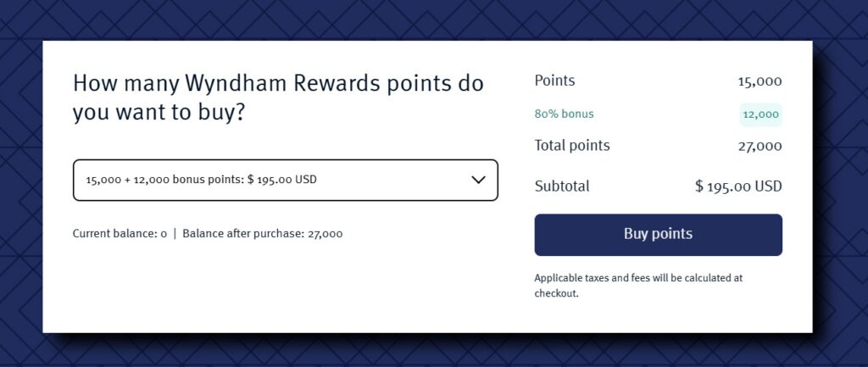868x367 pixels.
Task: Open the points amount dropdown
Action: [x=285, y=180]
